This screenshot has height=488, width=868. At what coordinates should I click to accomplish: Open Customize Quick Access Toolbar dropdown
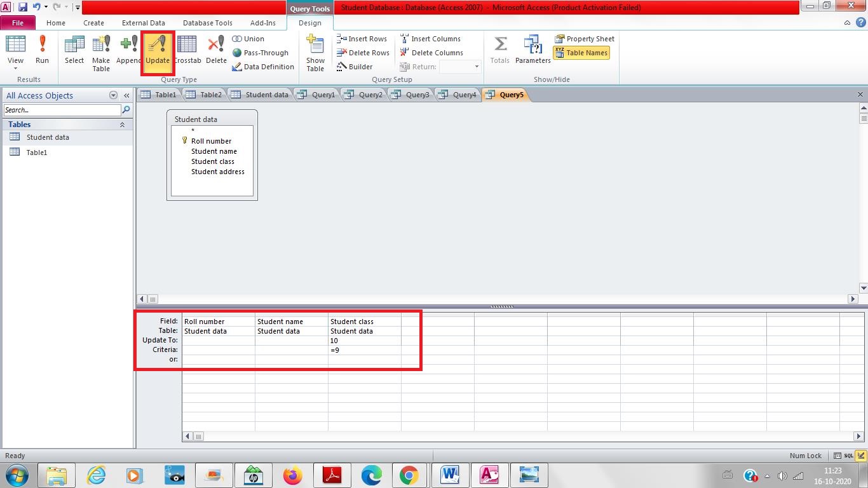tap(78, 8)
